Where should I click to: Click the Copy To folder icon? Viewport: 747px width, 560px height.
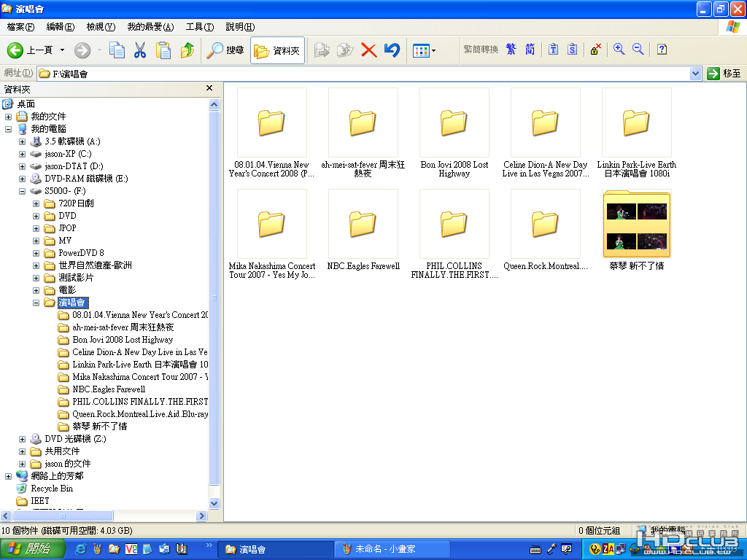click(345, 50)
